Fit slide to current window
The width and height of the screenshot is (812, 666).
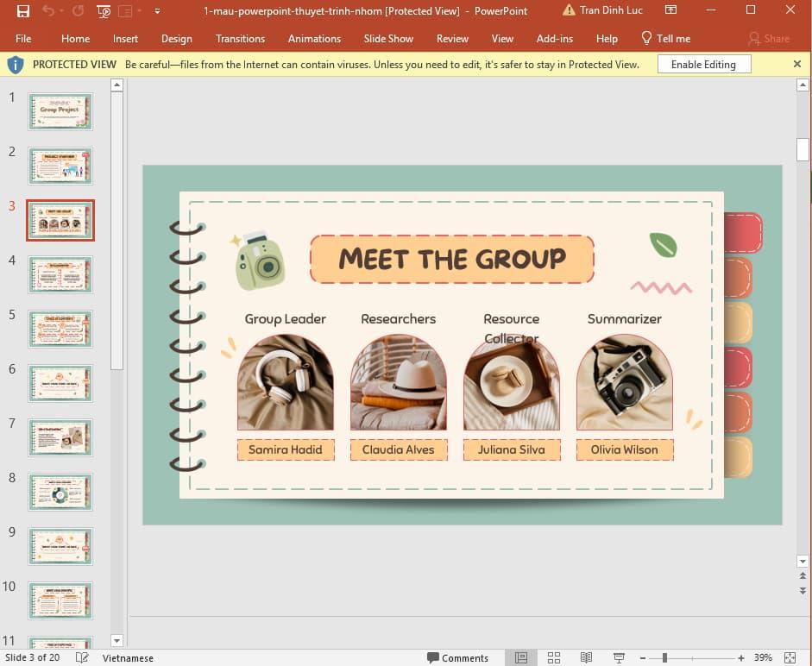point(790,657)
